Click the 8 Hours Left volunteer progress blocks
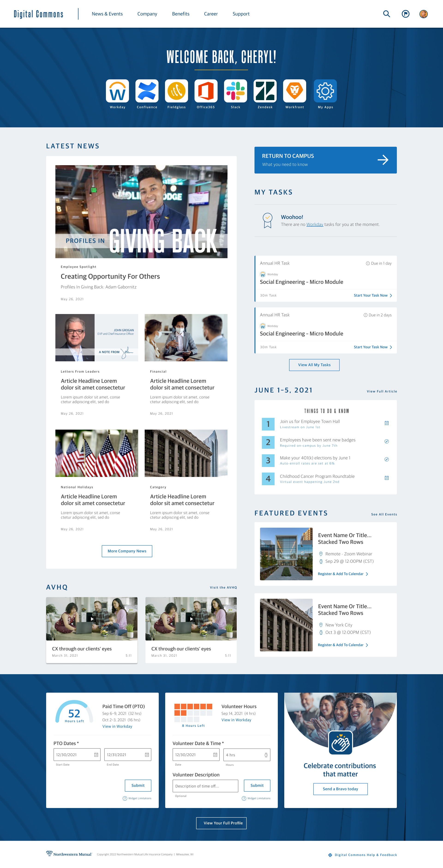The width and height of the screenshot is (443, 868). (193, 713)
